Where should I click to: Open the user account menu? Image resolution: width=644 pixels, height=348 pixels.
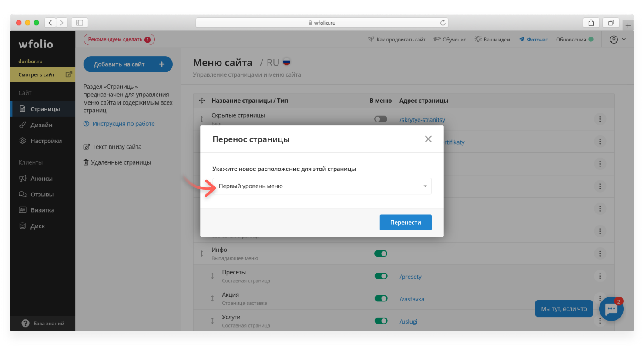(x=617, y=39)
